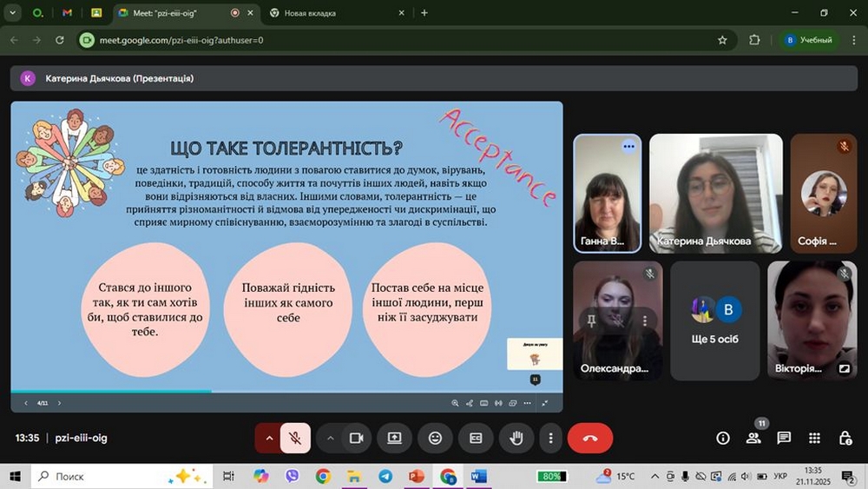Click the slide progress bar under presentation
This screenshot has width=868, height=489.
286,392
